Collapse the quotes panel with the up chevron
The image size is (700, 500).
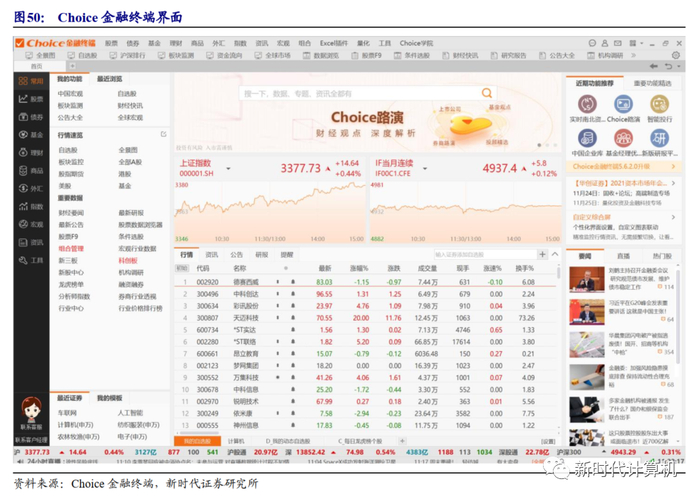tap(555, 254)
